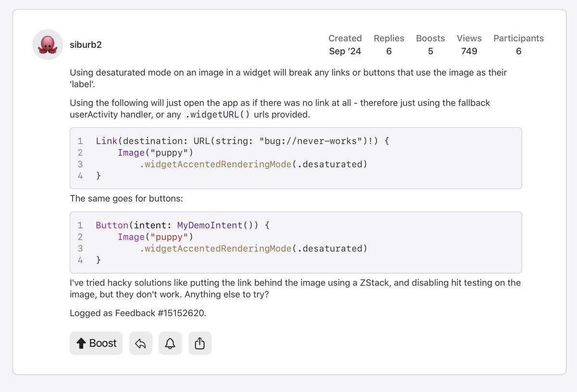Click the notification bell icon

click(170, 343)
